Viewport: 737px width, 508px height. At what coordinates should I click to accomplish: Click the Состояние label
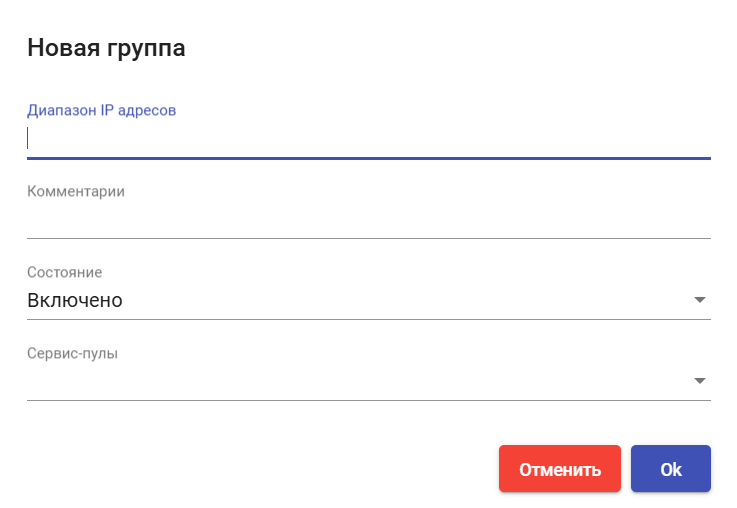pyautogui.click(x=64, y=272)
